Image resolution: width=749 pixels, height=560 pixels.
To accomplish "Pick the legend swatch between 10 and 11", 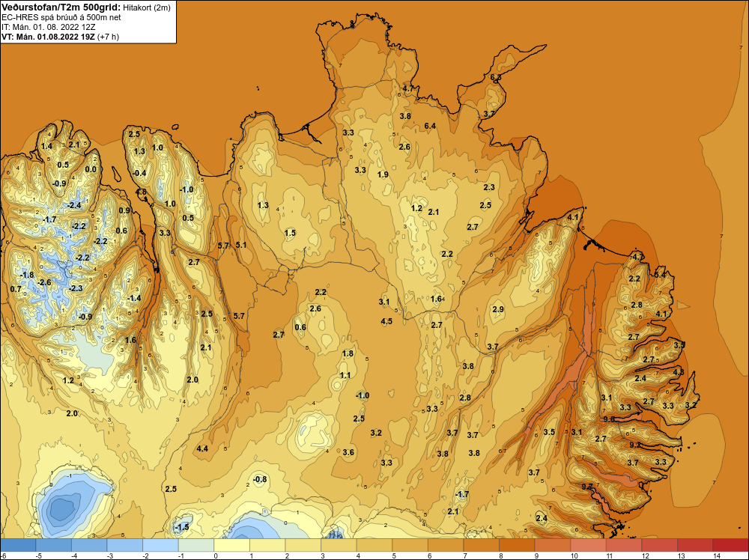I will pos(588,545).
